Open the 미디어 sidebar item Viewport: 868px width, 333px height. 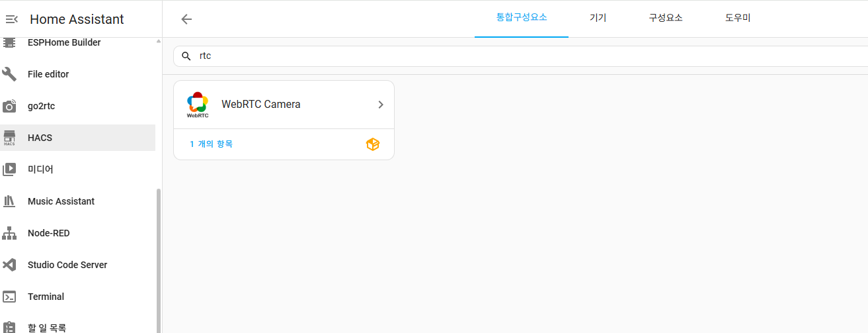coord(78,169)
